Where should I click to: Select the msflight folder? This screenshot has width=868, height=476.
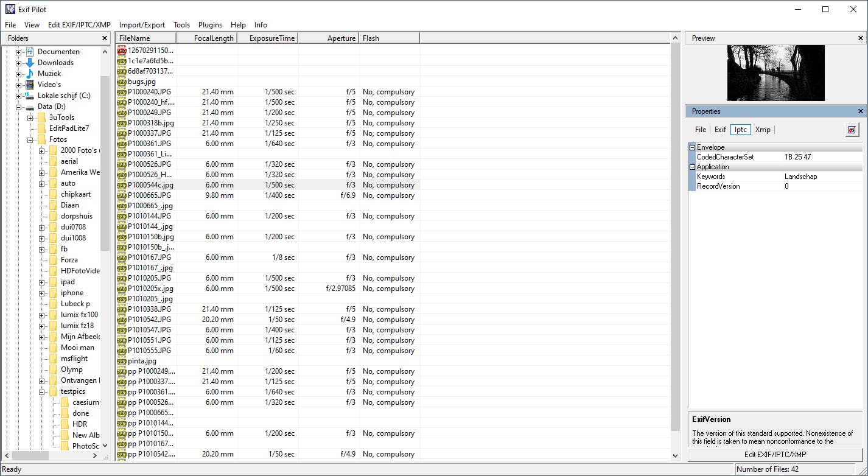[74, 359]
